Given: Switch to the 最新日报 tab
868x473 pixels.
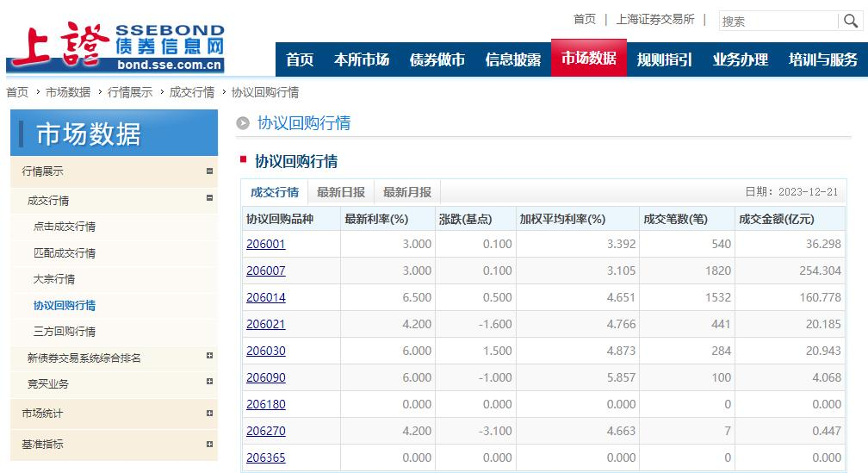Looking at the screenshot, I should [x=340, y=192].
